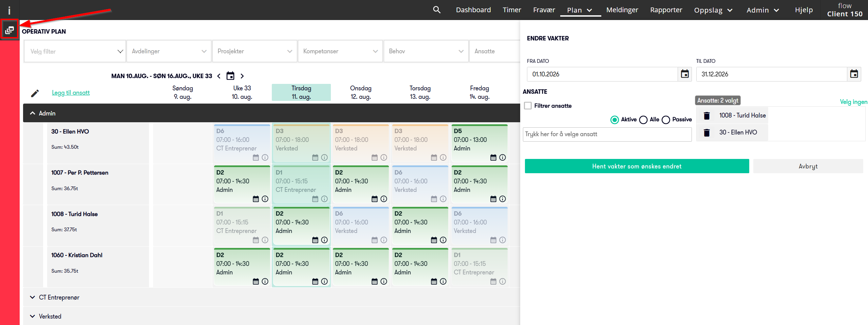
Task: Click the Til dato input field
Action: point(772,74)
